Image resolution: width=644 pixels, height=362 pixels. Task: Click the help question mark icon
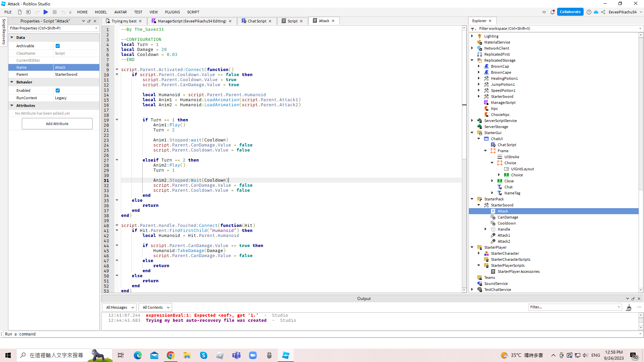coord(589,12)
